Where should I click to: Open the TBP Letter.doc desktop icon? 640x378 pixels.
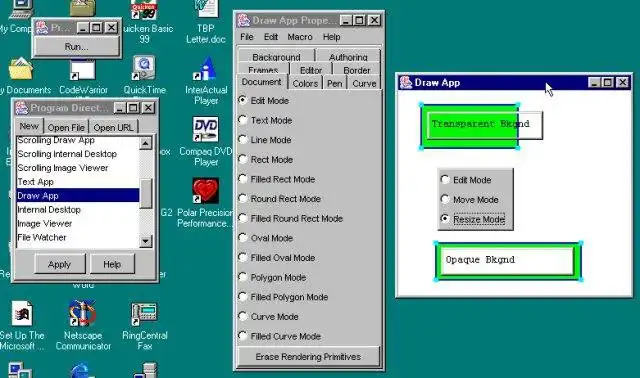coord(206,10)
